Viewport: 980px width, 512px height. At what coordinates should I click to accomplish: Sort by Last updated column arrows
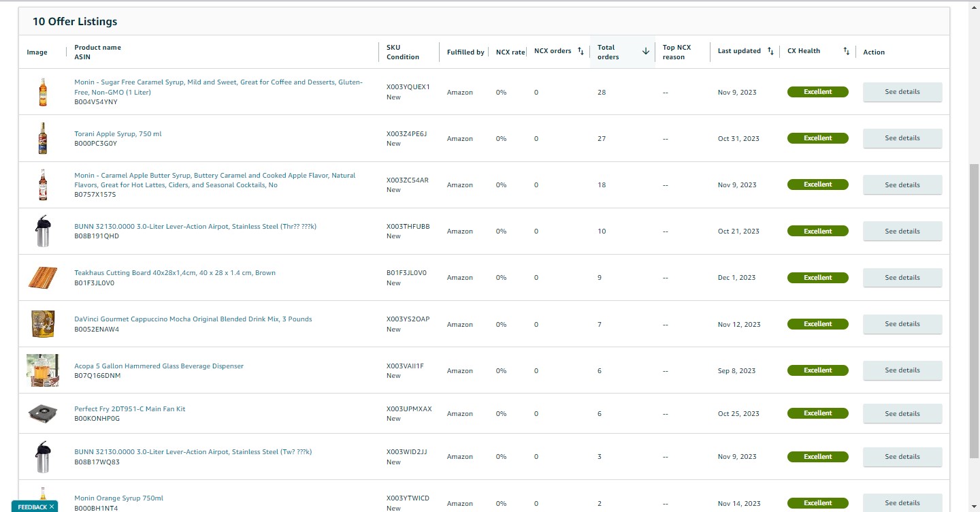pyautogui.click(x=770, y=51)
